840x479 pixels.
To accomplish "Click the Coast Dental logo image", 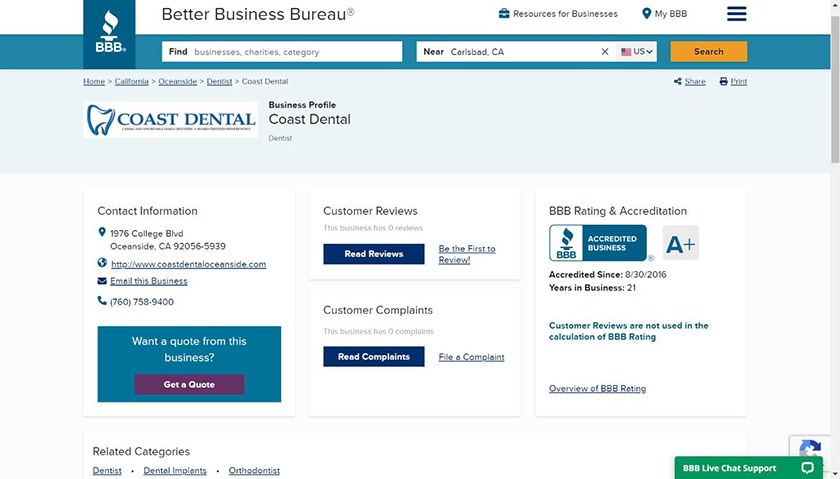I will [x=170, y=120].
